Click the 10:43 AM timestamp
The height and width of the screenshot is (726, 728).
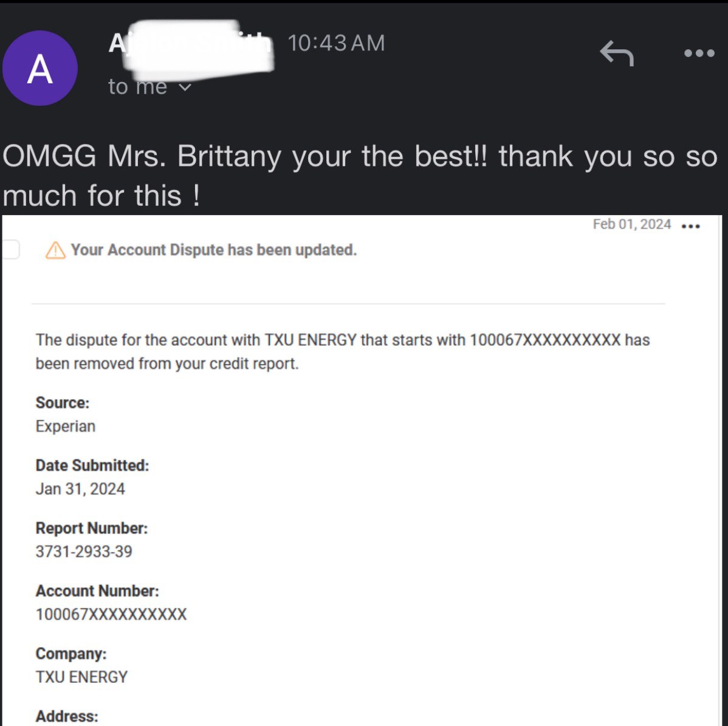click(336, 43)
